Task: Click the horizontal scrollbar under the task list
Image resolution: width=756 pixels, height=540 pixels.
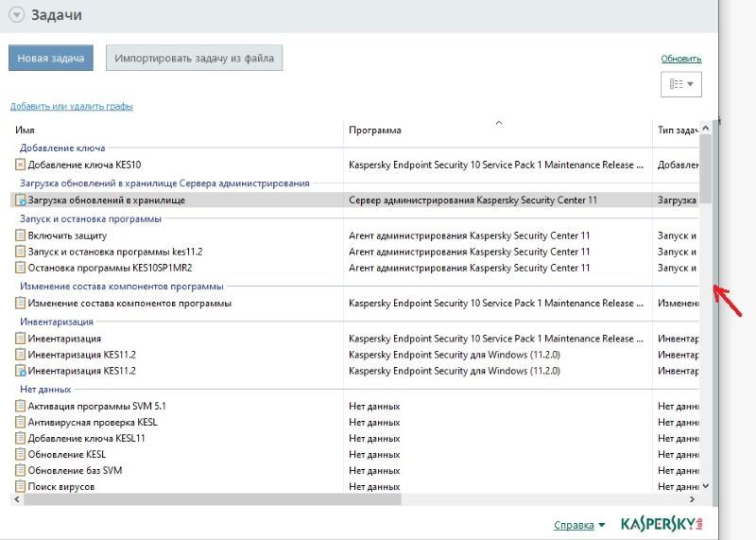Action: point(208,498)
